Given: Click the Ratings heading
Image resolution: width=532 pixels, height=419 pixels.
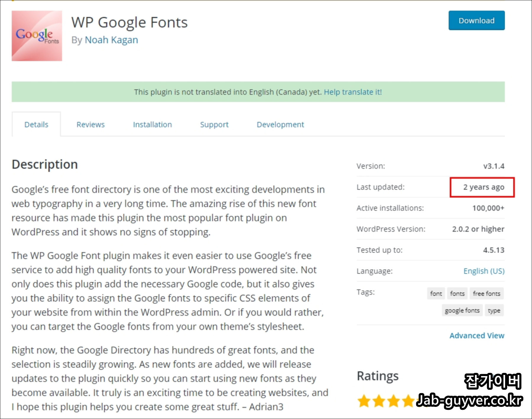Looking at the screenshot, I should click(x=378, y=376).
